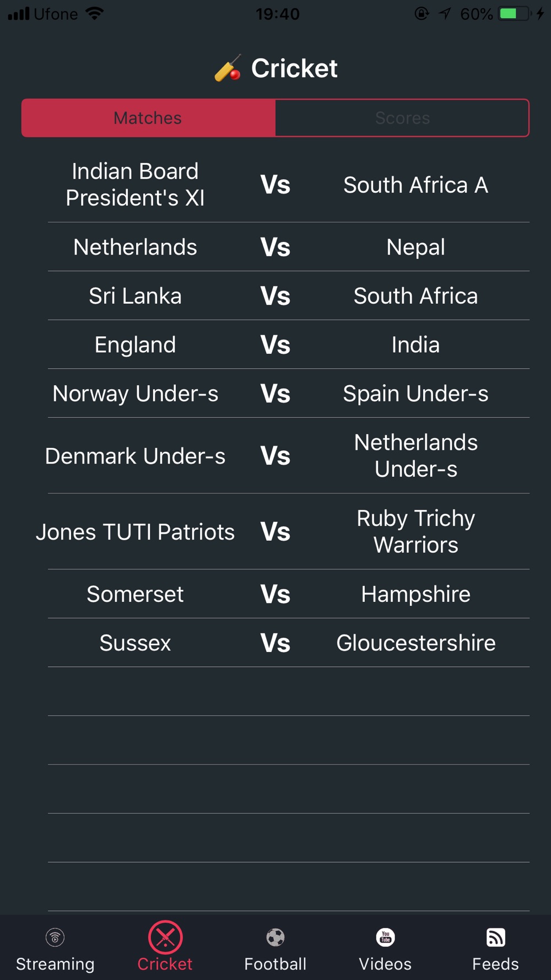The image size is (551, 980).
Task: Tap the Wi-Fi status icon
Action: [95, 14]
